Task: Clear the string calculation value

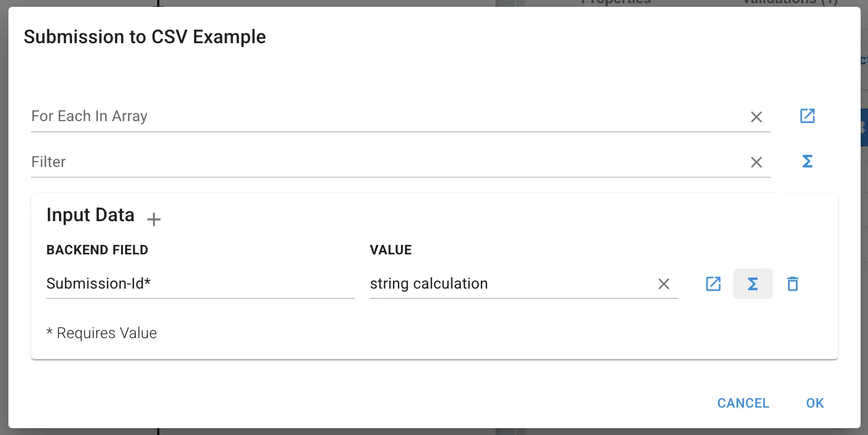Action: point(664,284)
